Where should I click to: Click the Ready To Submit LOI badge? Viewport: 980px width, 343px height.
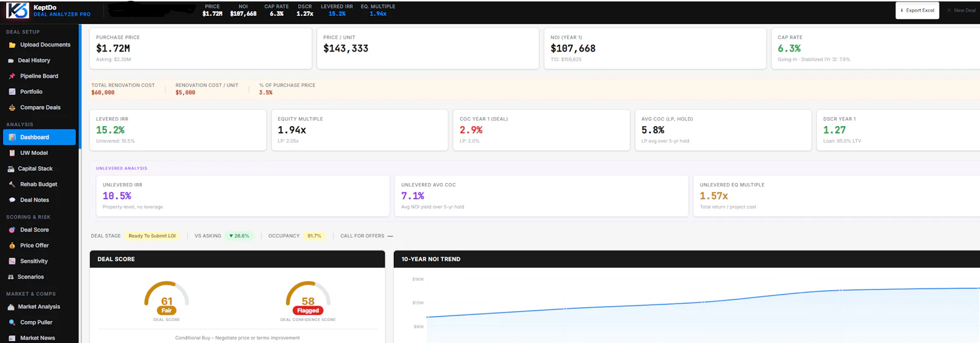tap(152, 236)
